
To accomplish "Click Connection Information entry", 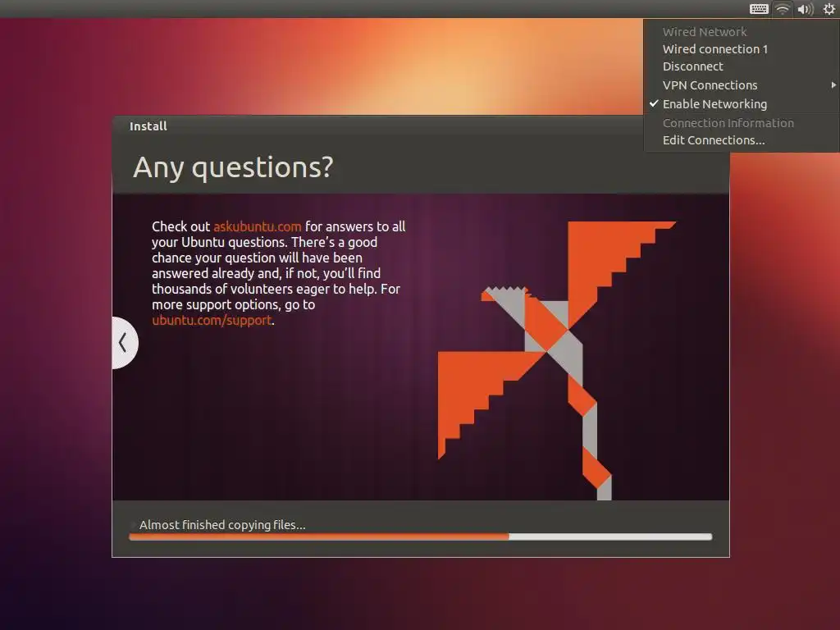I will (742, 123).
